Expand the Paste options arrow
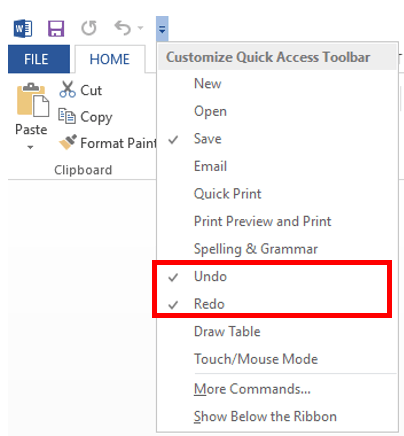 (x=30, y=147)
